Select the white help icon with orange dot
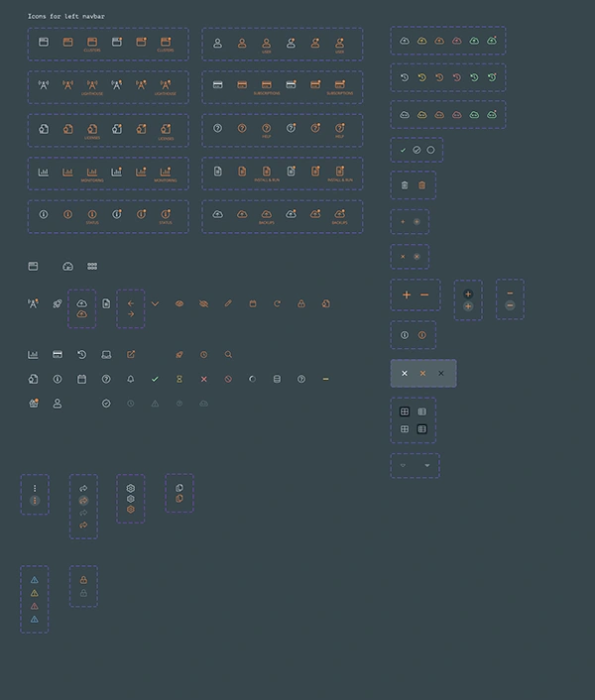The height and width of the screenshot is (700, 595). point(291,128)
